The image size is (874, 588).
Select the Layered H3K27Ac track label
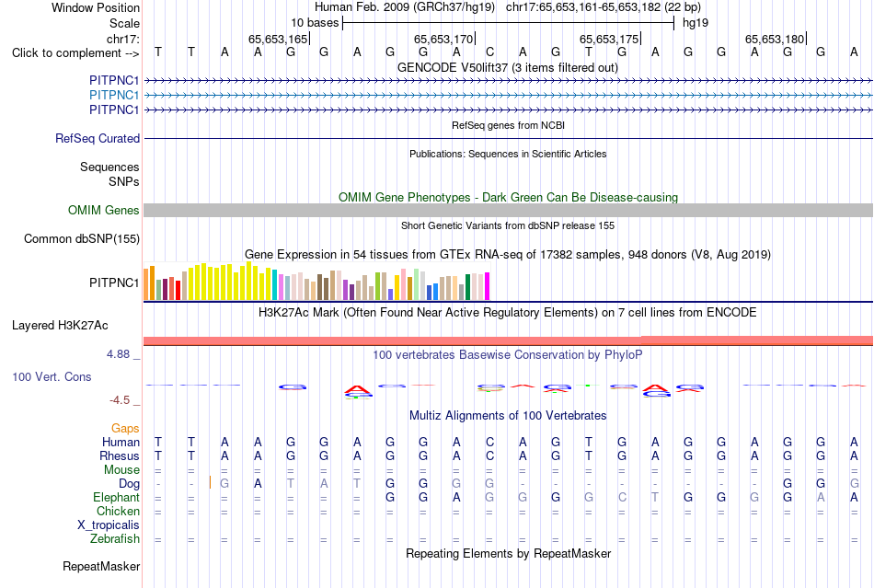60,326
